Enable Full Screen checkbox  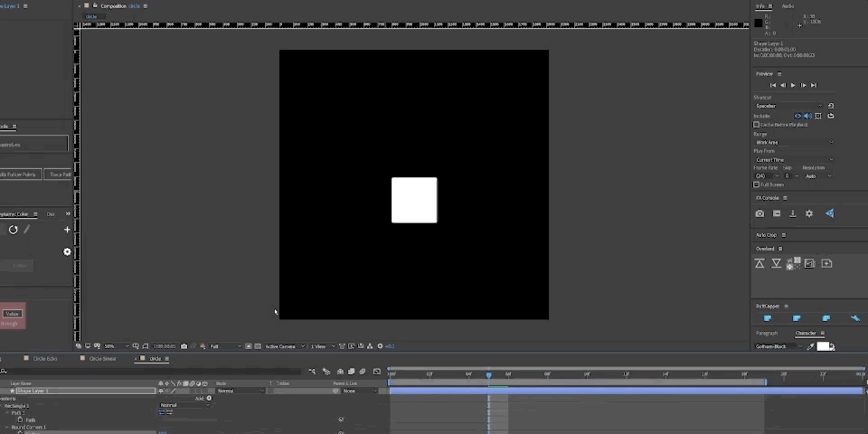pos(756,184)
